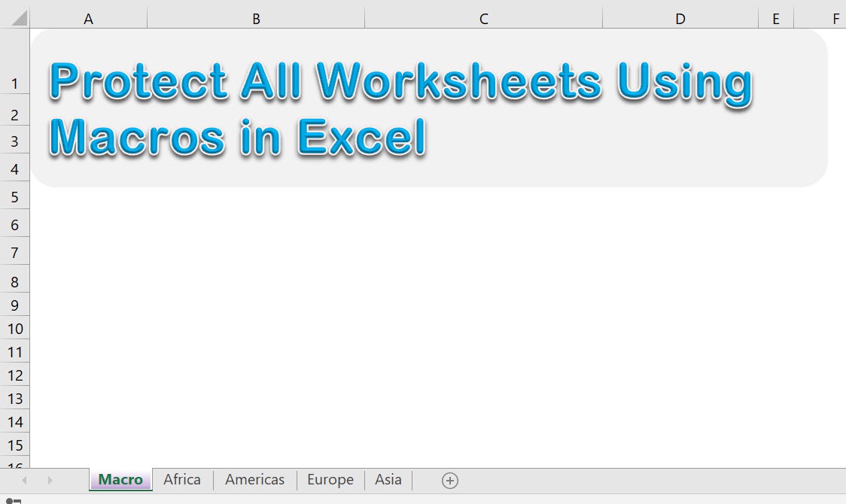Select row 10 header
846x504 pixels.
click(x=14, y=328)
